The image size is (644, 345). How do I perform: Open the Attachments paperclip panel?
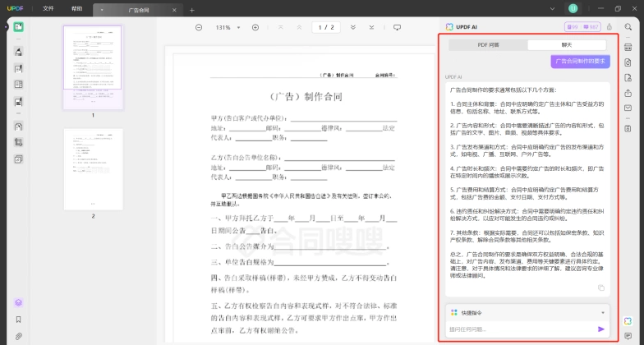[x=18, y=337]
